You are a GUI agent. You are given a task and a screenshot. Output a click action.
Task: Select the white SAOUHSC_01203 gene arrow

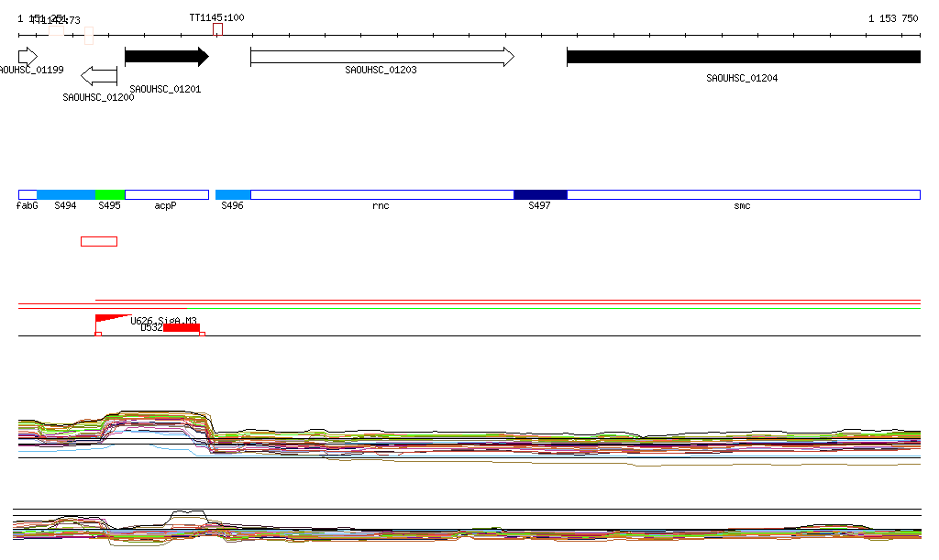click(381, 57)
